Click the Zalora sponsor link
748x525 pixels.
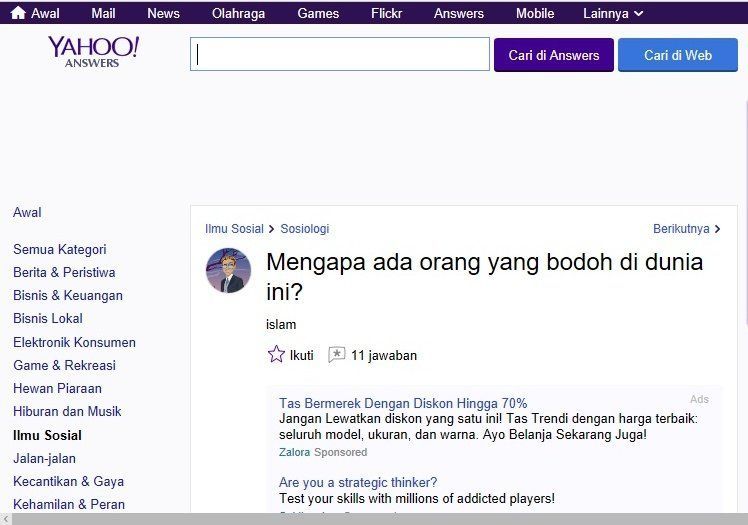294,452
